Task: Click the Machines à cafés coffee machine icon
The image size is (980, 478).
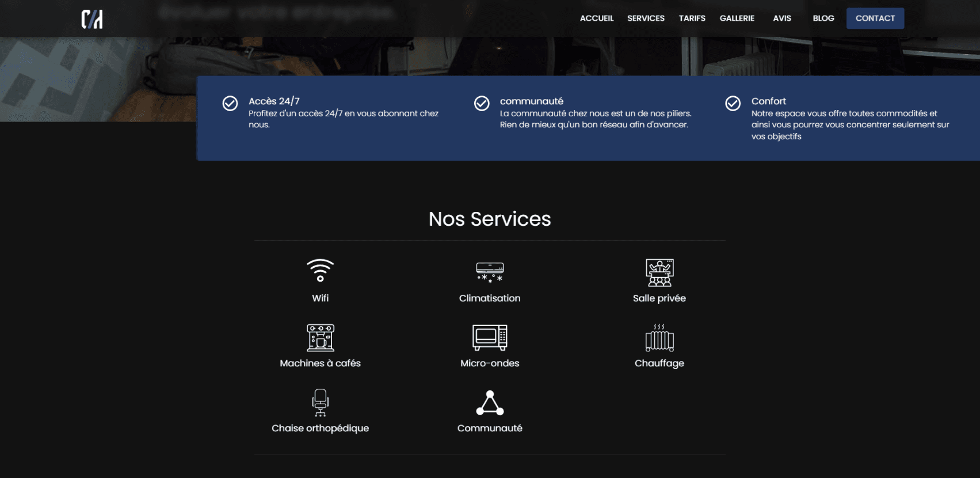Action: [320, 337]
